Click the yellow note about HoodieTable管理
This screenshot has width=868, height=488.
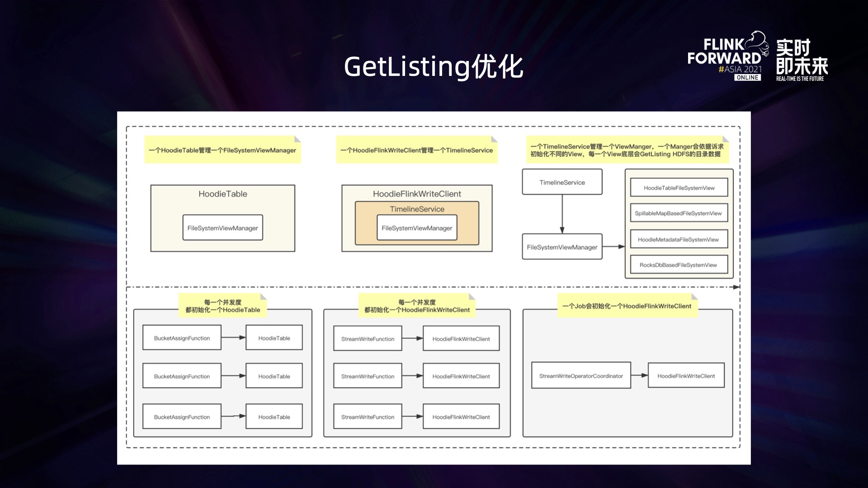point(222,150)
